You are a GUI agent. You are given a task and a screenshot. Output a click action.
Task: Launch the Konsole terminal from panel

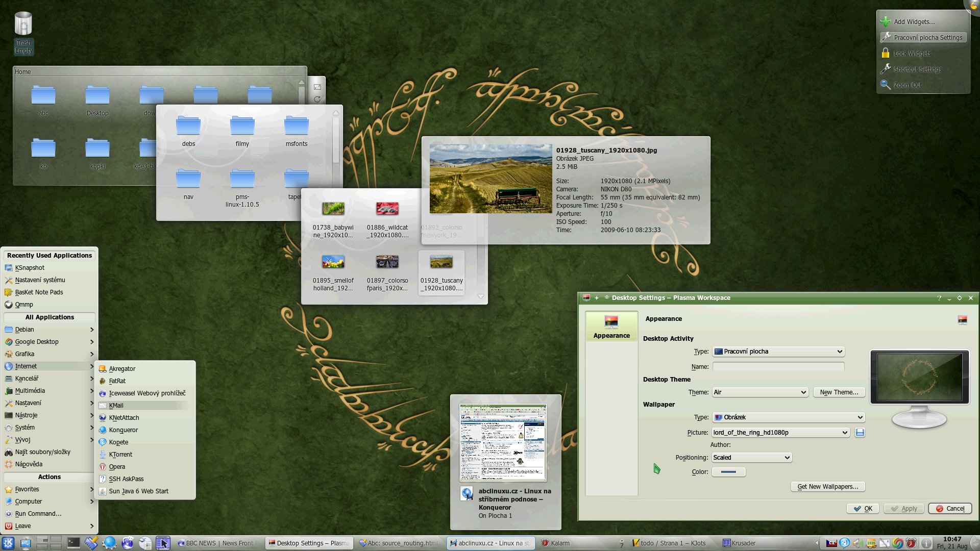point(73,543)
